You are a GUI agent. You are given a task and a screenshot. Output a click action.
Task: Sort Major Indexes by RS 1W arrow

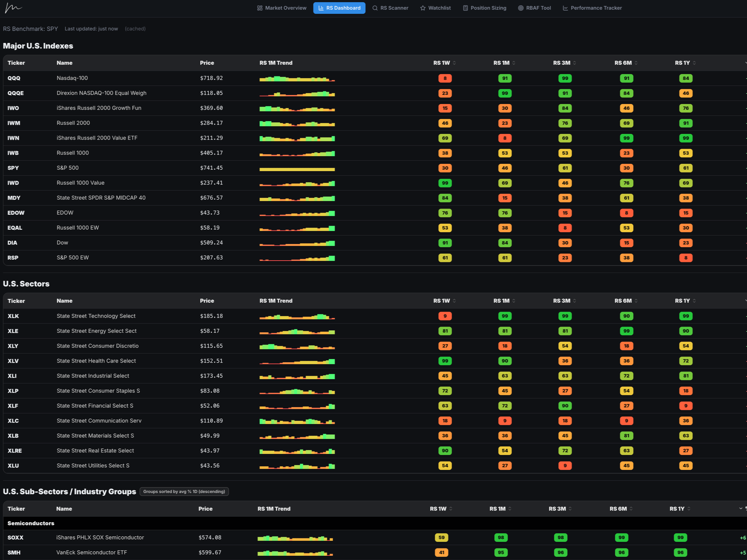click(x=454, y=63)
